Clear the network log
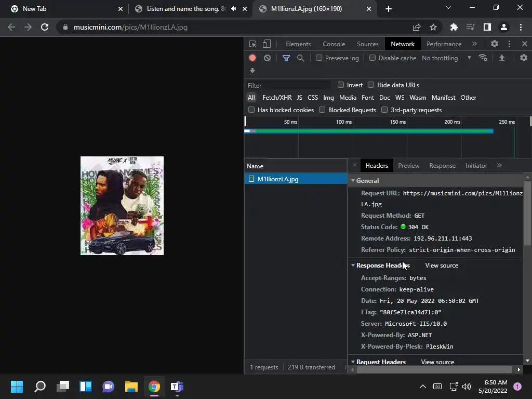This screenshot has height=399, width=532. [x=268, y=58]
